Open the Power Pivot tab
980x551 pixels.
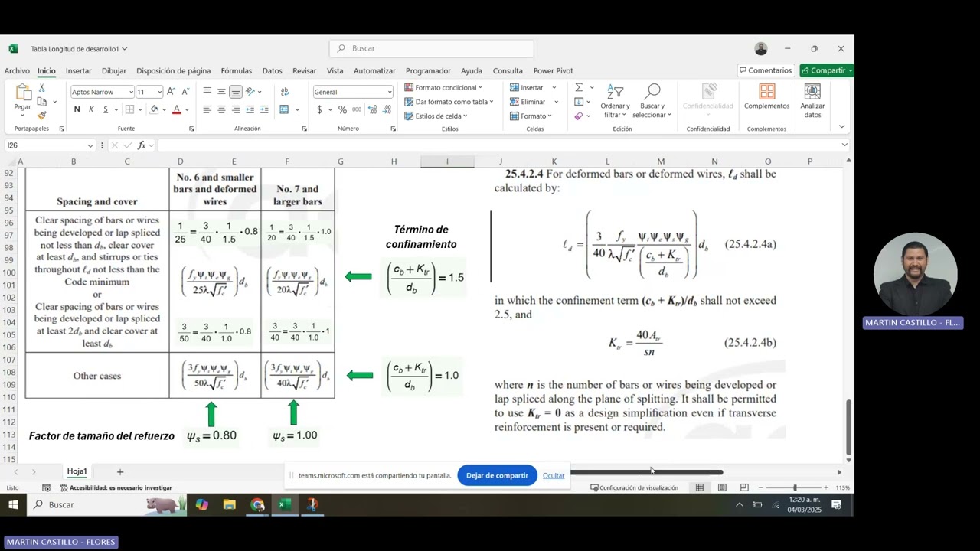coord(553,70)
